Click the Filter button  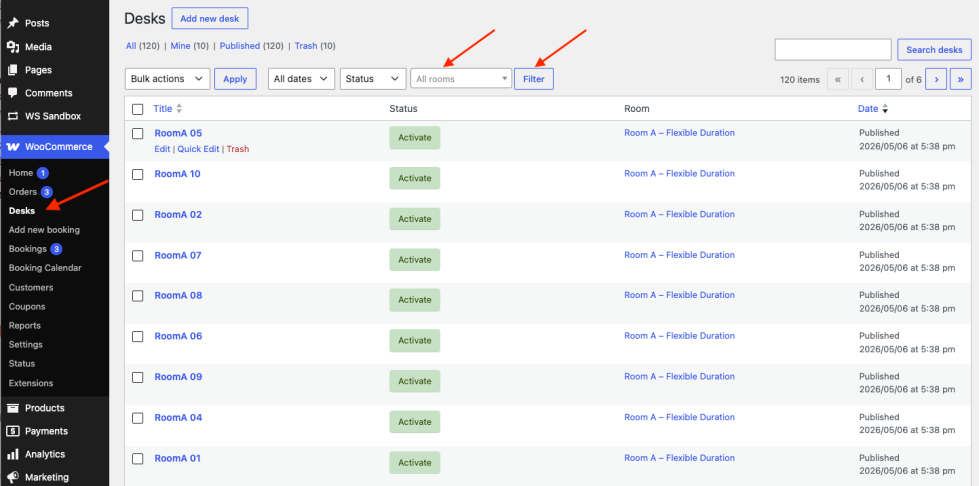tap(534, 79)
